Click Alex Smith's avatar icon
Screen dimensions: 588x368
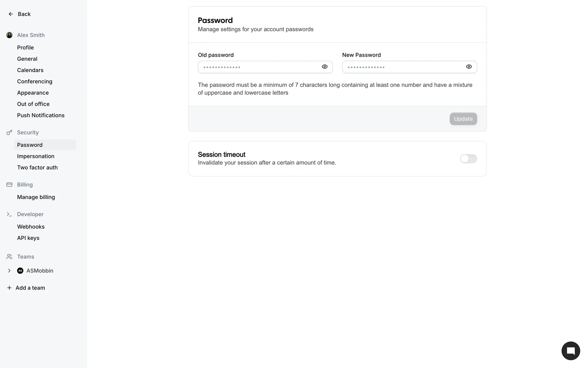pos(9,35)
